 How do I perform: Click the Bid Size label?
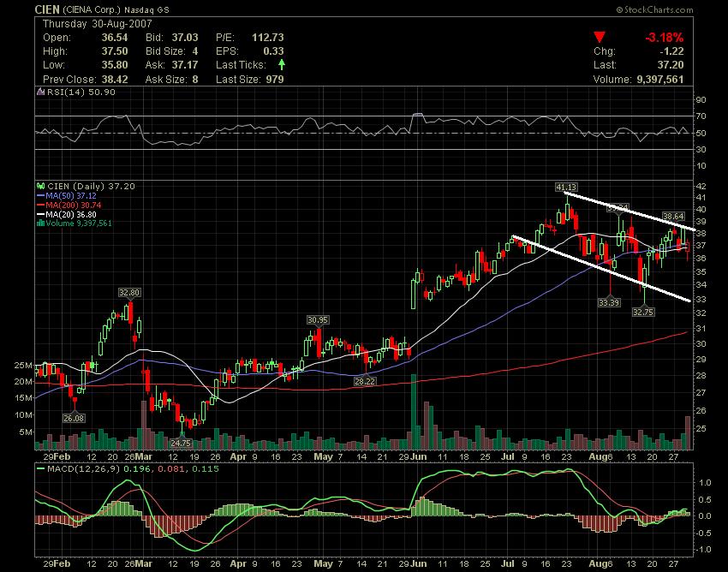point(165,51)
